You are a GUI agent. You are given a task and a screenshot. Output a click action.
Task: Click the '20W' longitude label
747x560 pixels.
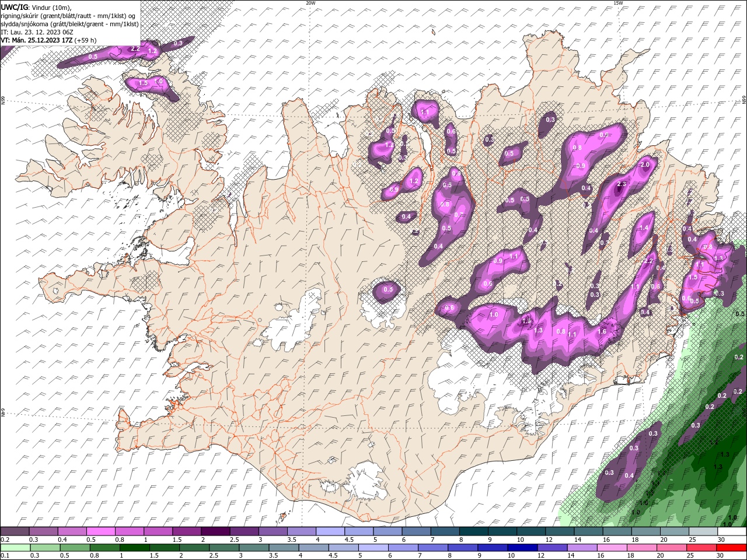(310, 3)
